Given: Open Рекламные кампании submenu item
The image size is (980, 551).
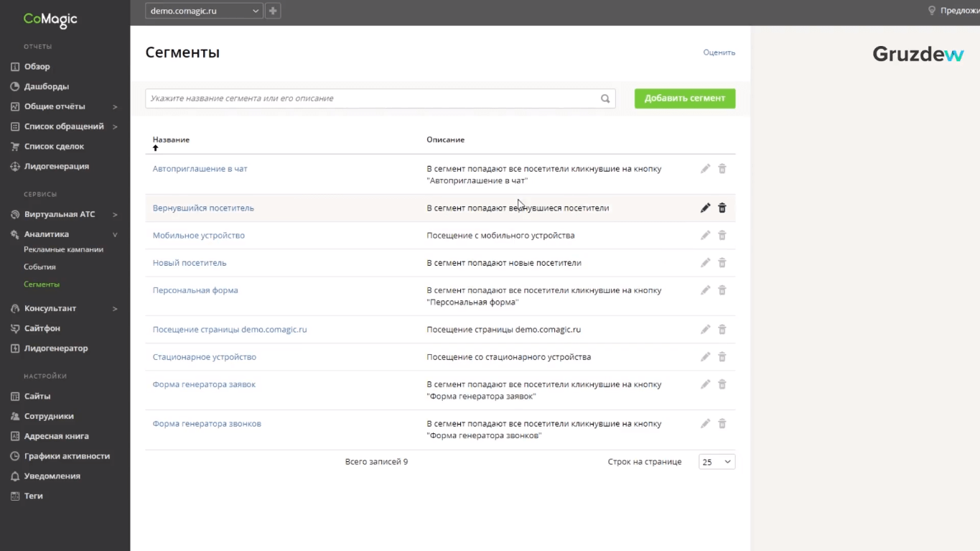Looking at the screenshot, I should coord(63,249).
